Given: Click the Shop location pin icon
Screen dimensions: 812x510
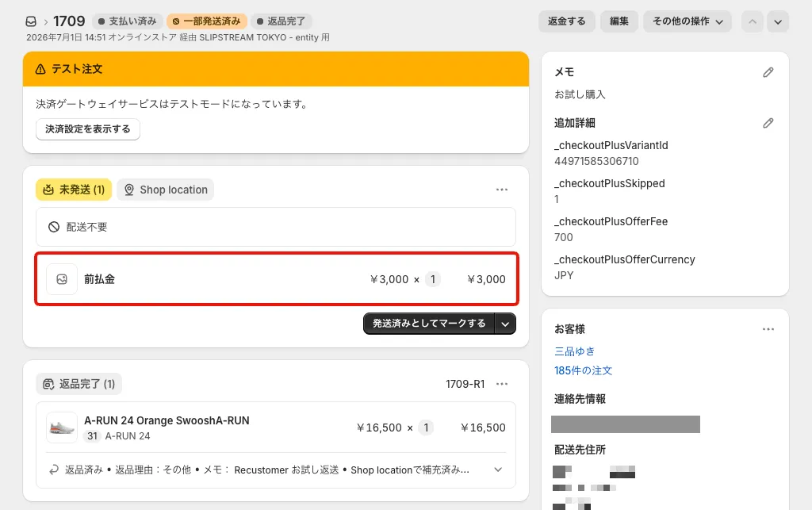Looking at the screenshot, I should [129, 190].
